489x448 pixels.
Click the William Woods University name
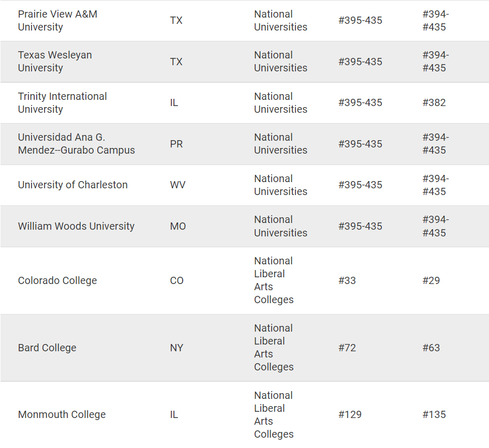pos(76,226)
